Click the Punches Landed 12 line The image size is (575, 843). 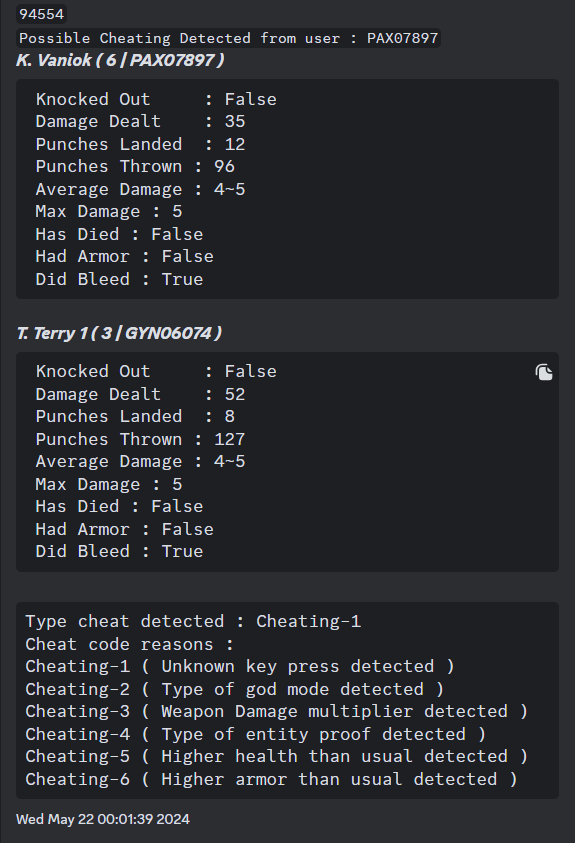coord(140,144)
